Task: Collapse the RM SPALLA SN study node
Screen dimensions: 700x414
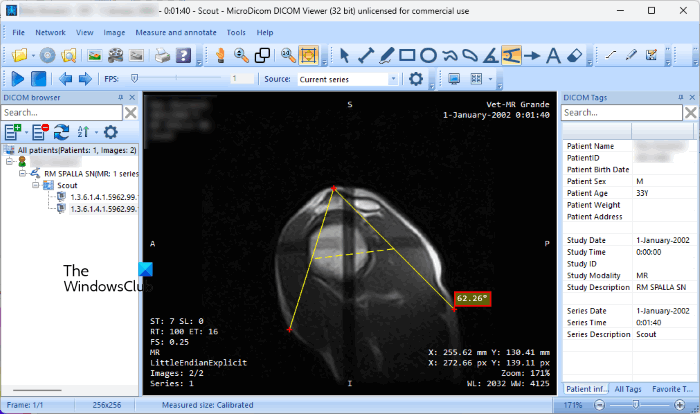Action: (x=20, y=172)
